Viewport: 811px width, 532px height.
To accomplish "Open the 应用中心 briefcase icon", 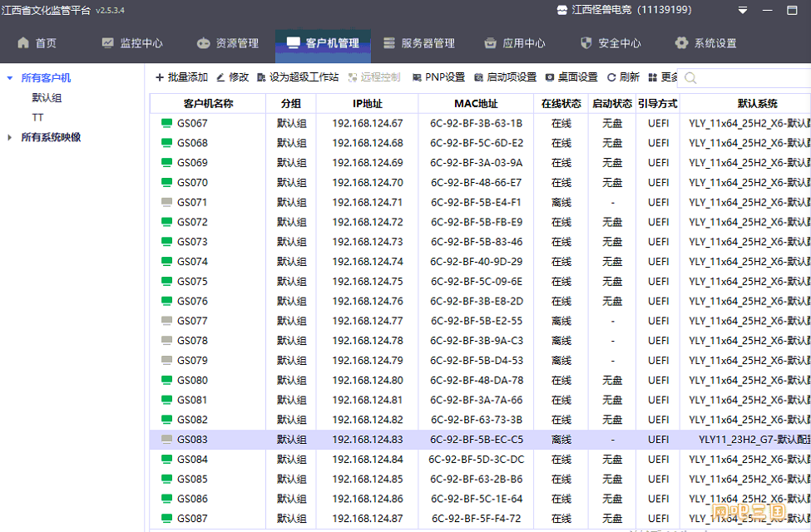I will point(490,43).
